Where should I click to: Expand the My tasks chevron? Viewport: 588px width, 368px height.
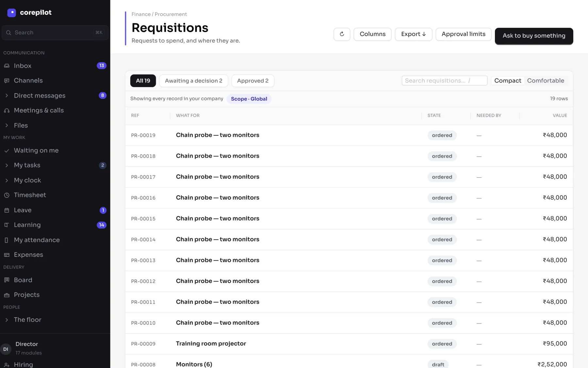[x=7, y=165]
